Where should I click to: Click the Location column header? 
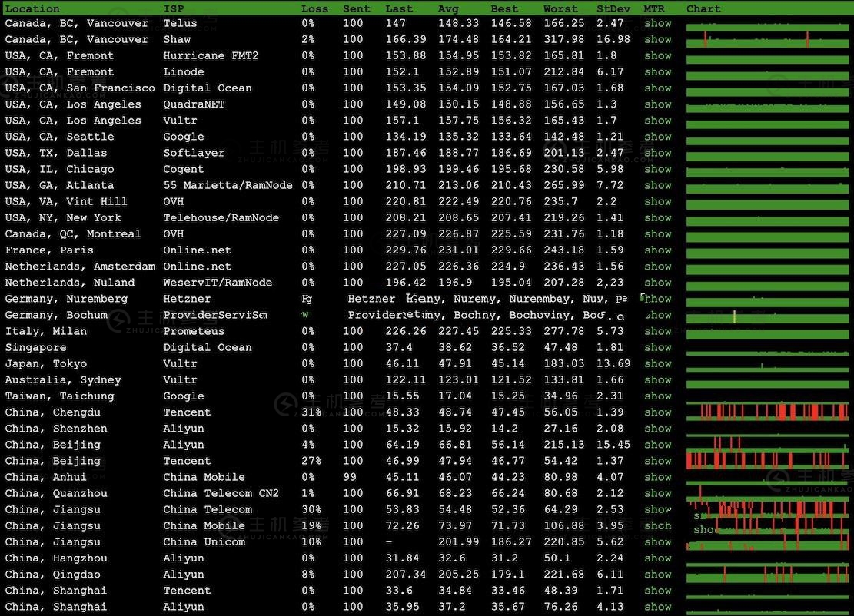32,8
